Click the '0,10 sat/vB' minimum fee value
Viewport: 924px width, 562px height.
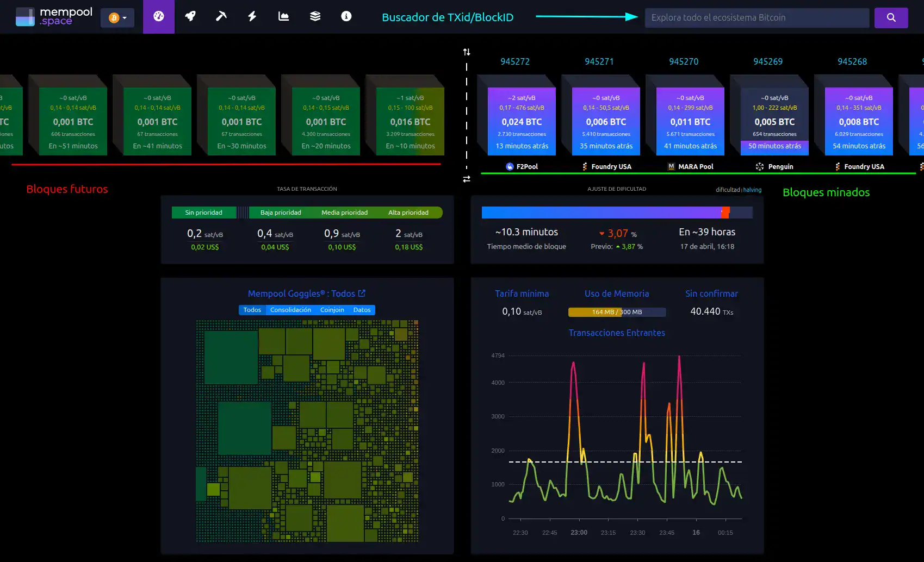[522, 311]
